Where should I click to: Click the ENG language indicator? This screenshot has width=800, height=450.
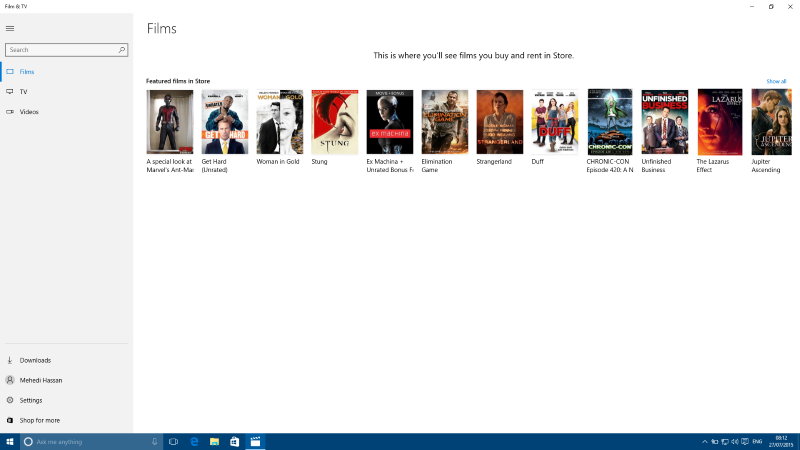point(757,442)
